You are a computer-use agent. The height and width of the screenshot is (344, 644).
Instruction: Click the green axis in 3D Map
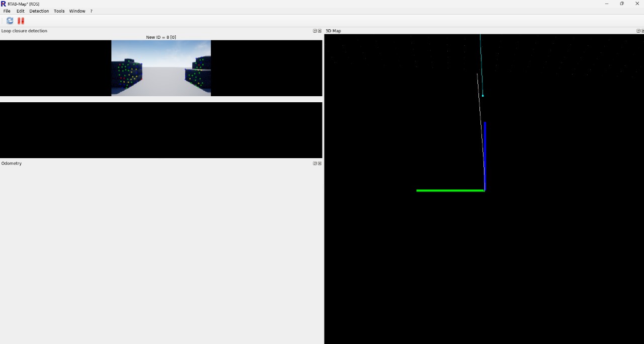(450, 190)
